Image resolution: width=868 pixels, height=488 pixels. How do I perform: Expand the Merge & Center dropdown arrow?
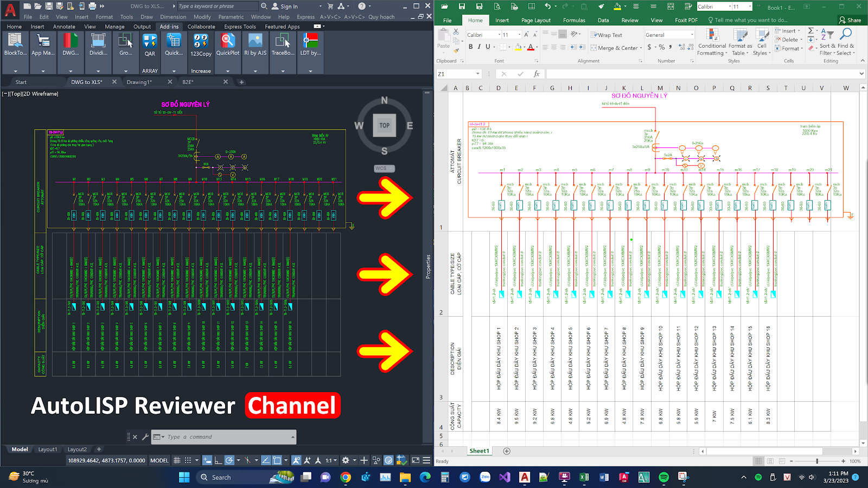641,48
